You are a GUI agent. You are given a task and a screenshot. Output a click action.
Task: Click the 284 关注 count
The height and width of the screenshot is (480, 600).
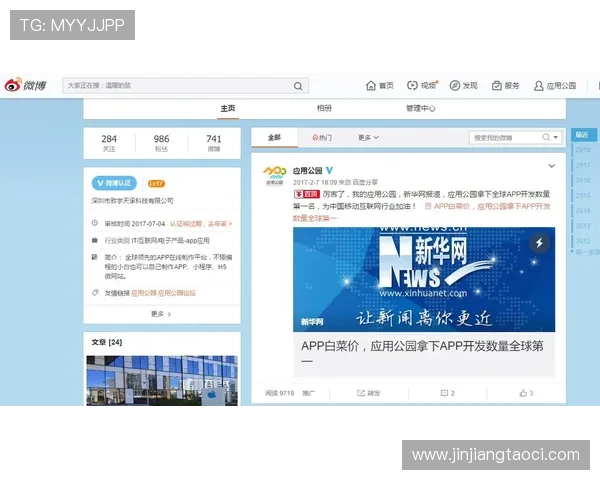(x=109, y=143)
